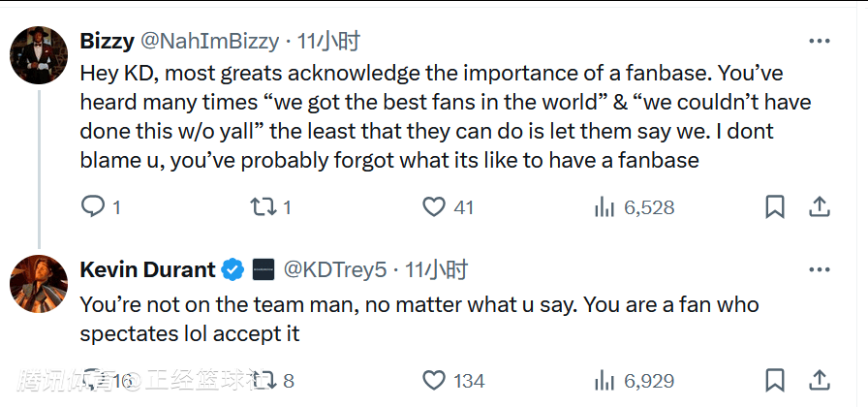Like Bizzy's tweet
The width and height of the screenshot is (868, 407).
coord(434,206)
